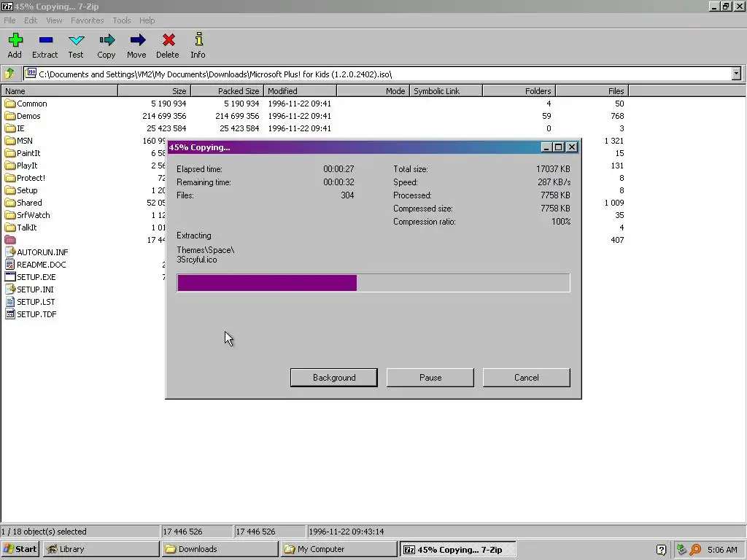Select the SETUP.INI file icon
747x560 pixels.
10,289
